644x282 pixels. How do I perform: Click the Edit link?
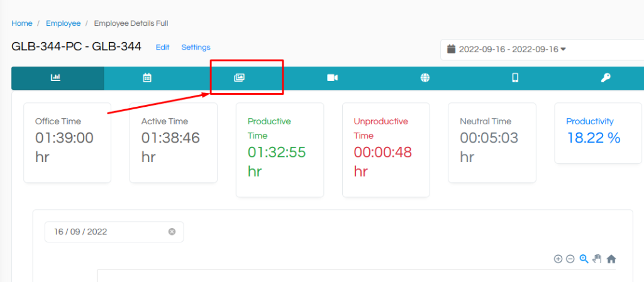coord(163,47)
